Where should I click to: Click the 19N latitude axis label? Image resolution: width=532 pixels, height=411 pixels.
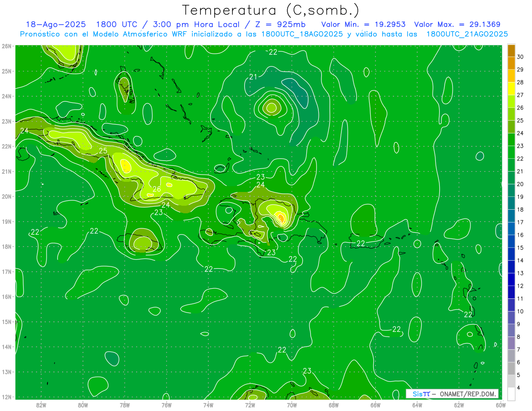pos(7,221)
